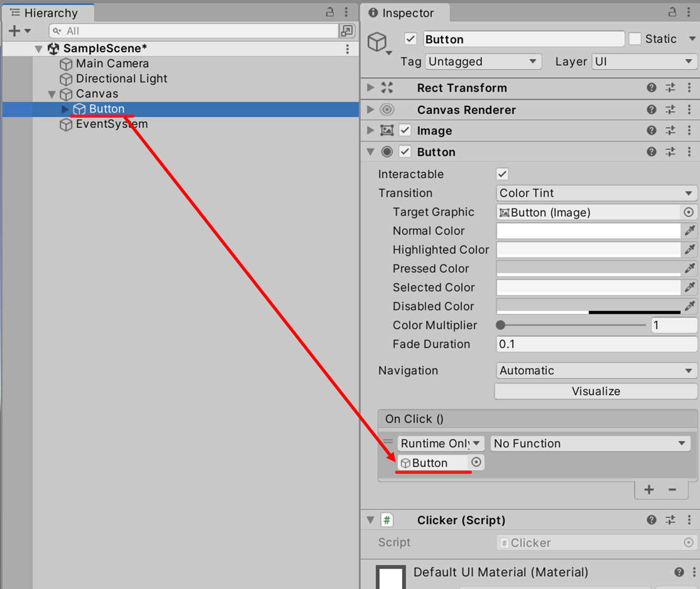This screenshot has width=700, height=589.
Task: Add a new On Click event entry
Action: [x=649, y=490]
